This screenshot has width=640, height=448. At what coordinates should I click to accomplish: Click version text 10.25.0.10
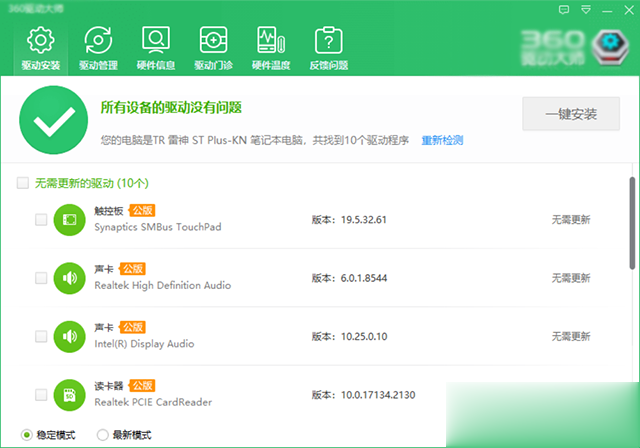[x=364, y=337]
